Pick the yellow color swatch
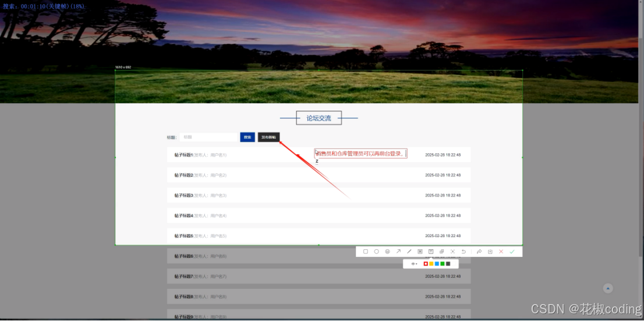Viewport: 644px width, 321px height. click(431, 264)
